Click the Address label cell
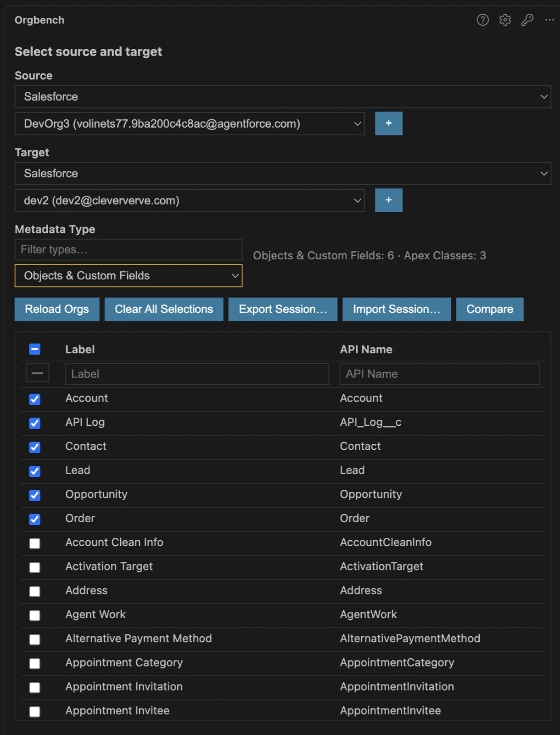This screenshot has height=735, width=560. pyautogui.click(x=86, y=590)
